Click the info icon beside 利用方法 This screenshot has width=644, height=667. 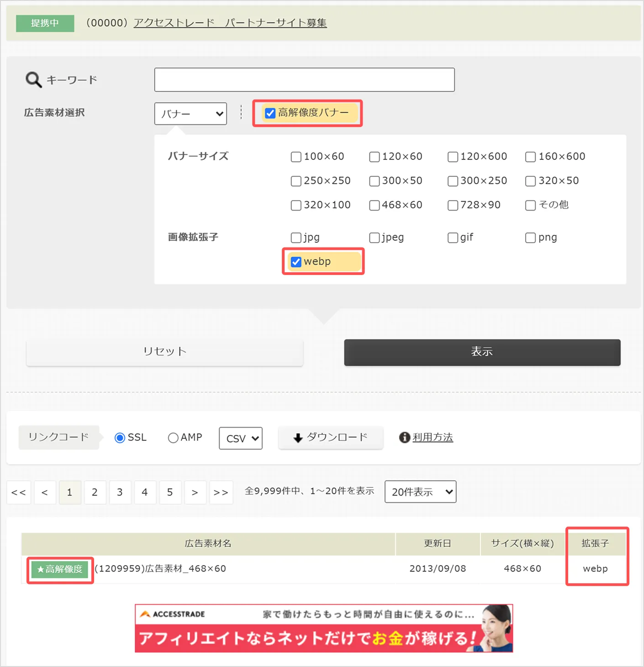coord(404,437)
